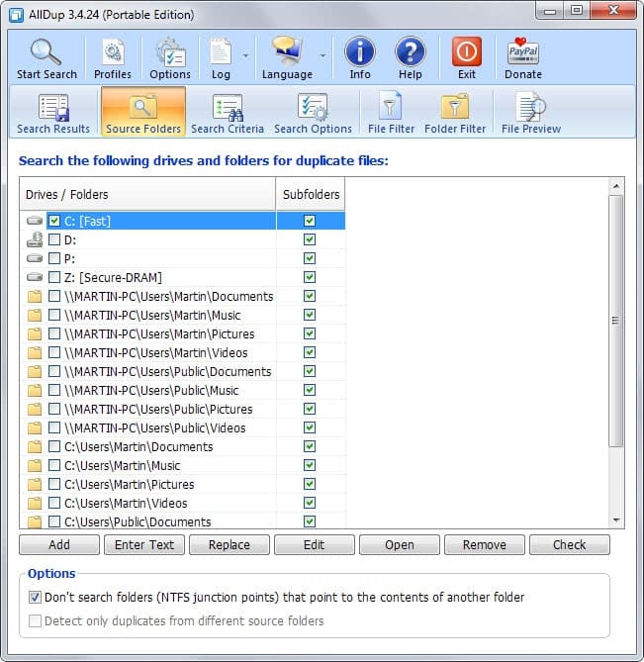This screenshot has height=662, width=644.
Task: Switch to the Search Results tab
Action: pyautogui.click(x=53, y=112)
